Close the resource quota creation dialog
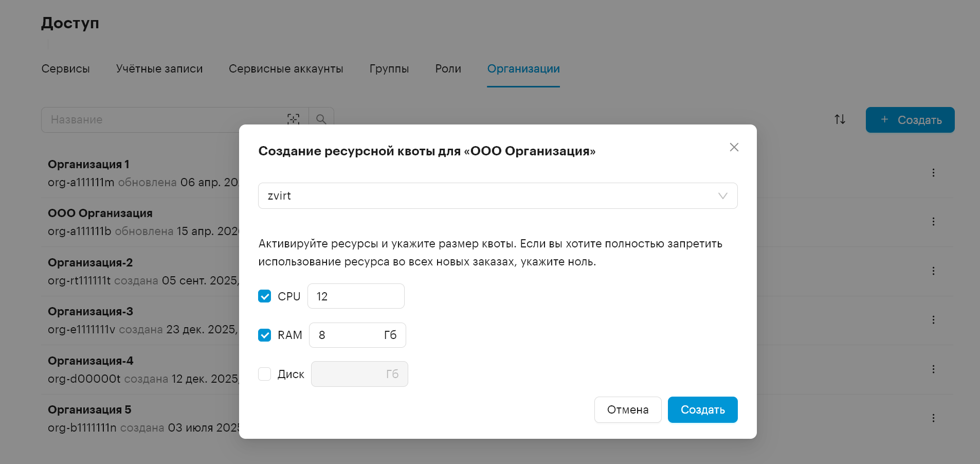The image size is (980, 464). 734,147
